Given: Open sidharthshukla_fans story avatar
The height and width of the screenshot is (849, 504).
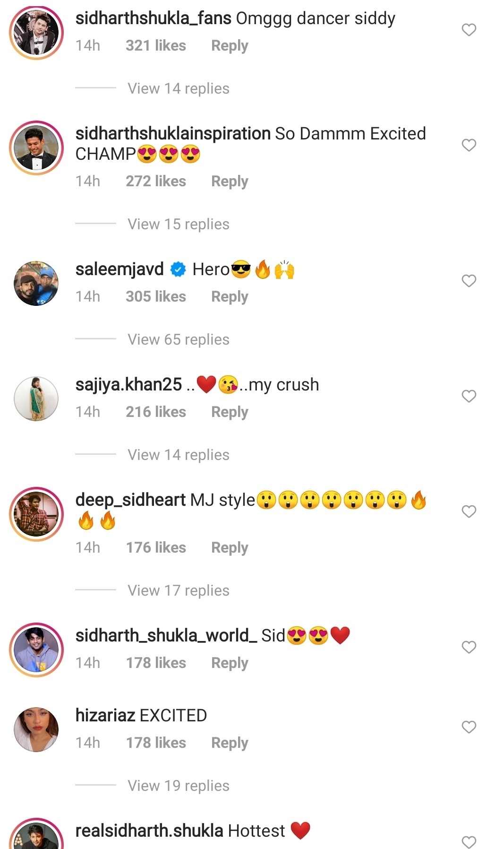Looking at the screenshot, I should [36, 33].
